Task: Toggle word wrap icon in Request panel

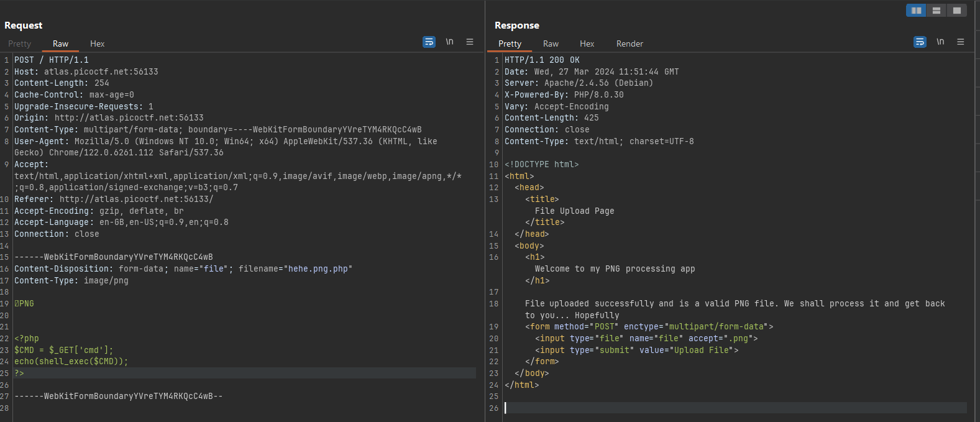Action: click(x=429, y=42)
